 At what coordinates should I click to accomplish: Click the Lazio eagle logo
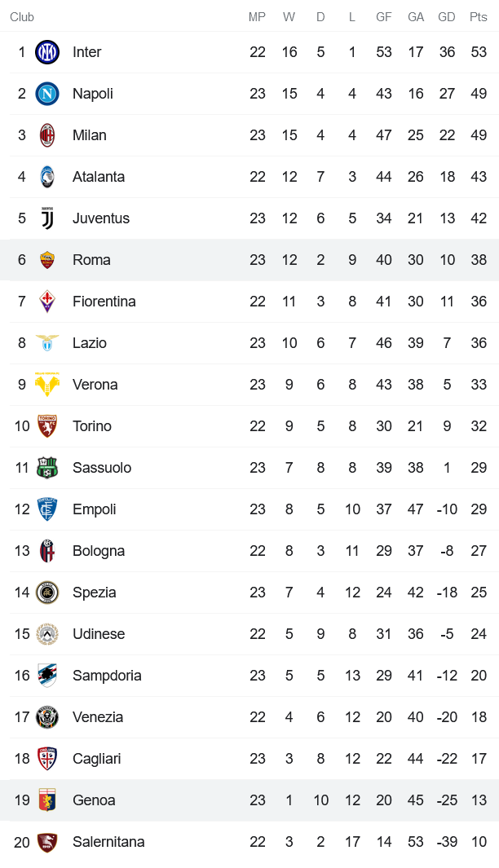pos(47,343)
